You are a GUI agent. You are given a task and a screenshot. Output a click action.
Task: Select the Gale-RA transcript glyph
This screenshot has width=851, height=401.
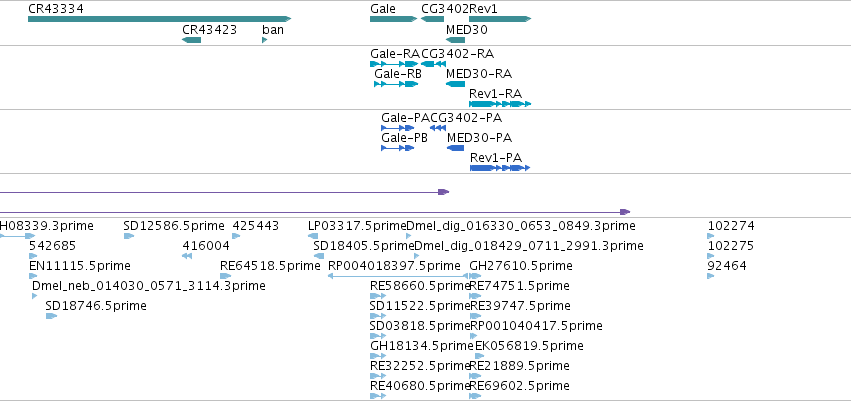395,64
